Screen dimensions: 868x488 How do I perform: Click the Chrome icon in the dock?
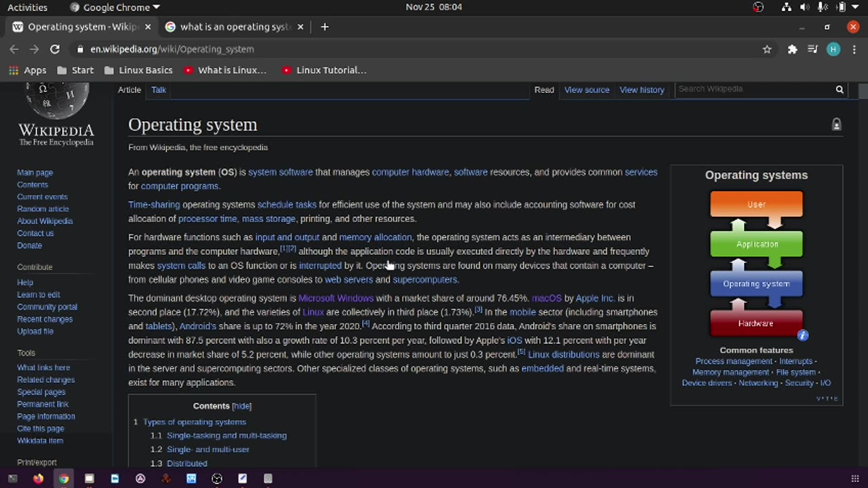pyautogui.click(x=63, y=479)
